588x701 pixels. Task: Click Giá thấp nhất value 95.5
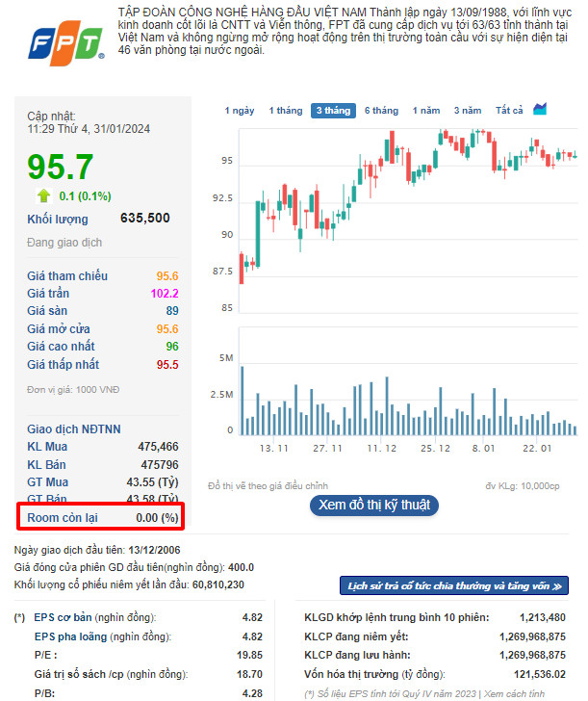tap(167, 365)
